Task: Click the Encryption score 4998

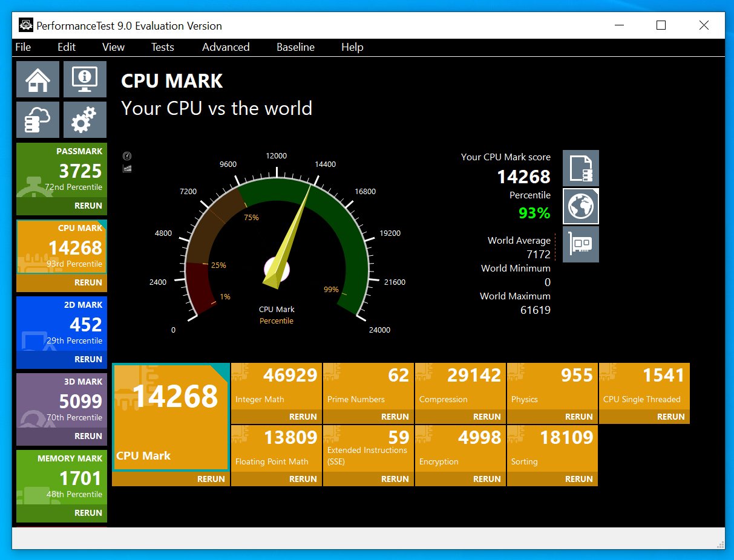Action: click(480, 438)
